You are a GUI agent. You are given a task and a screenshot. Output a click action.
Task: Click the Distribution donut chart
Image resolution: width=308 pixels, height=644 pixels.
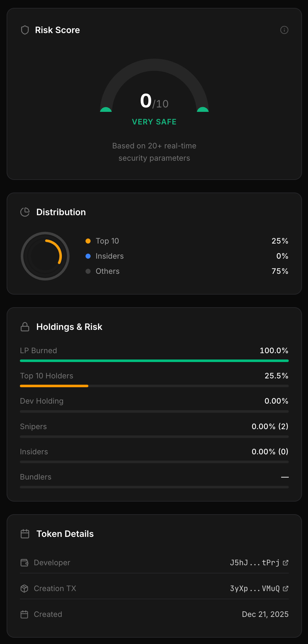point(45,256)
